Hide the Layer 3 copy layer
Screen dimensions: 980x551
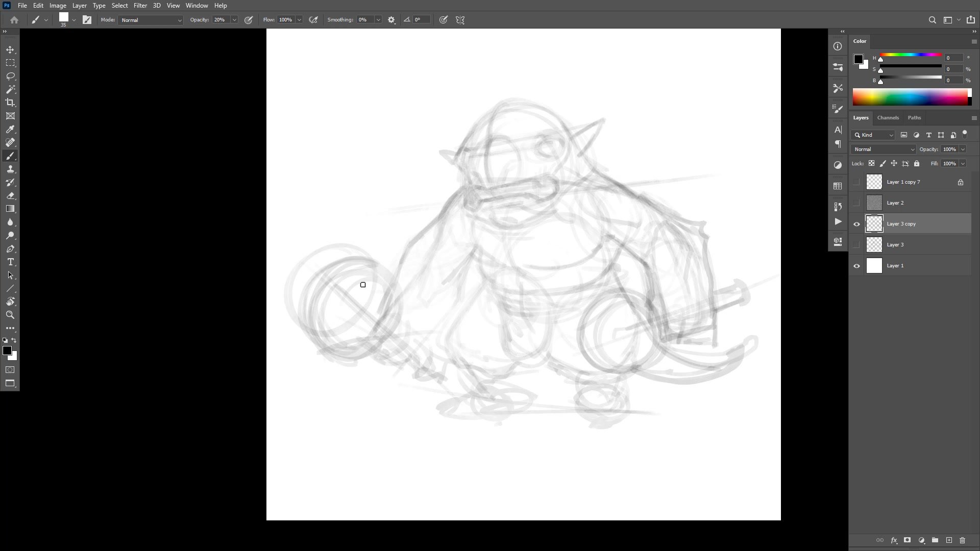click(x=856, y=224)
